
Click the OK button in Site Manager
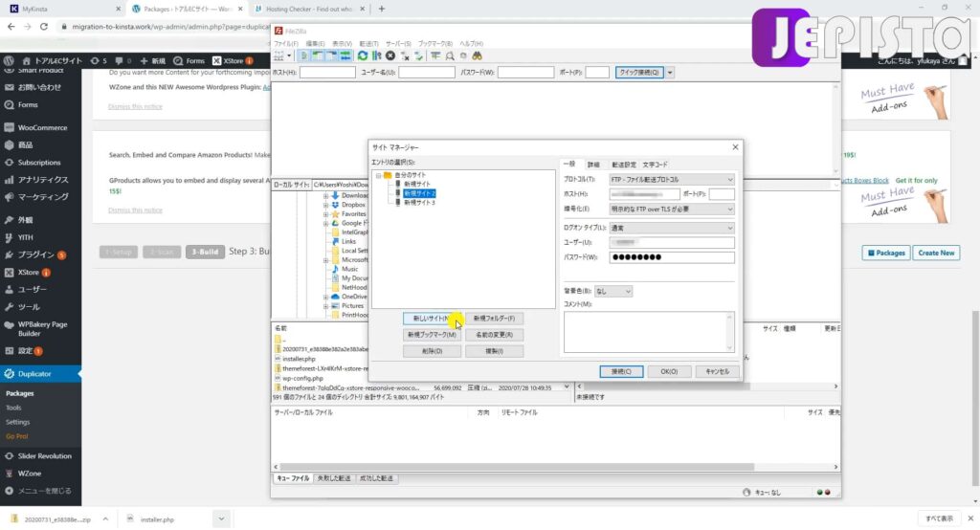click(669, 372)
